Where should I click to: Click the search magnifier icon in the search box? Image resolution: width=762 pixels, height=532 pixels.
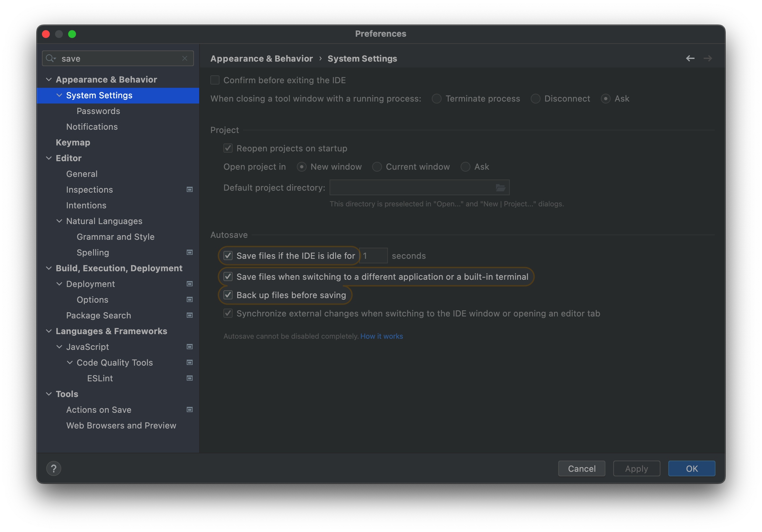tap(50, 58)
